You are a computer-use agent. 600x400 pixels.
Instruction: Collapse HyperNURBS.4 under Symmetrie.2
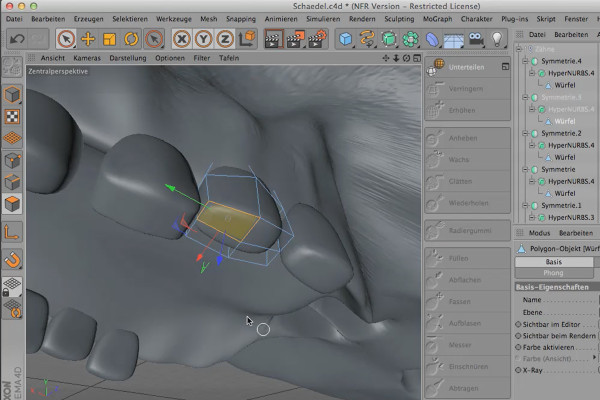click(x=532, y=145)
